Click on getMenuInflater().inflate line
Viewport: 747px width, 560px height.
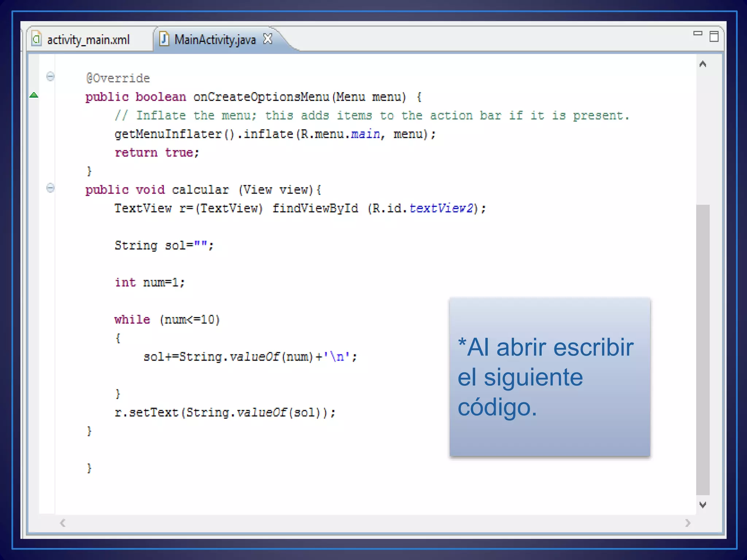(x=275, y=134)
